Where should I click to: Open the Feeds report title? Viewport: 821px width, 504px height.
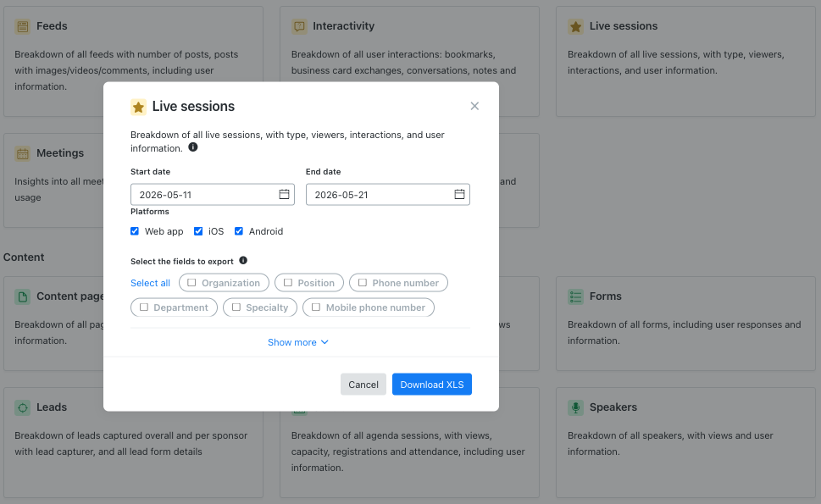52,26
